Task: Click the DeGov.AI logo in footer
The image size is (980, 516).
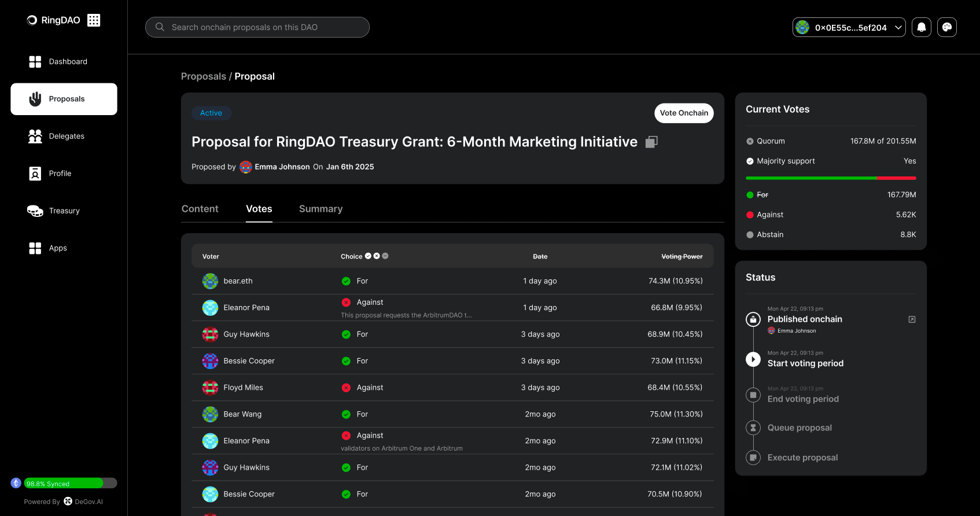Action: [x=68, y=502]
